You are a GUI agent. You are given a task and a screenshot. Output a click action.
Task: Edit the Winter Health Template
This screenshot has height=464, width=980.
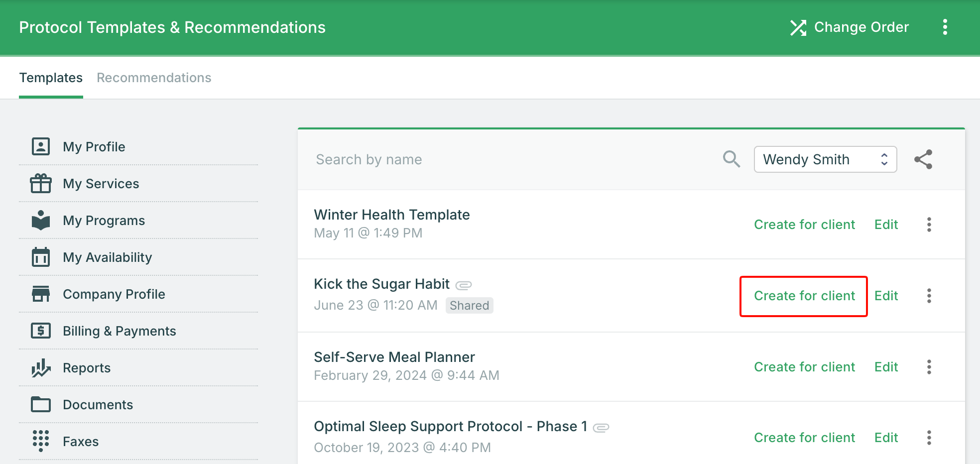coord(886,225)
